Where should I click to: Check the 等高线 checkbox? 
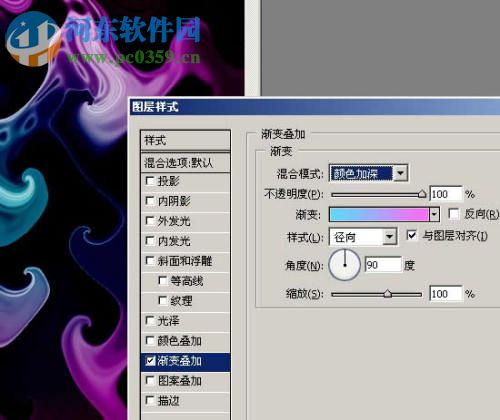163,281
